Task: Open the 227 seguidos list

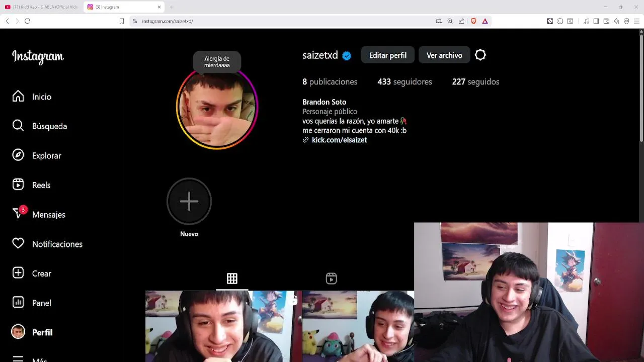Action: pyautogui.click(x=475, y=82)
